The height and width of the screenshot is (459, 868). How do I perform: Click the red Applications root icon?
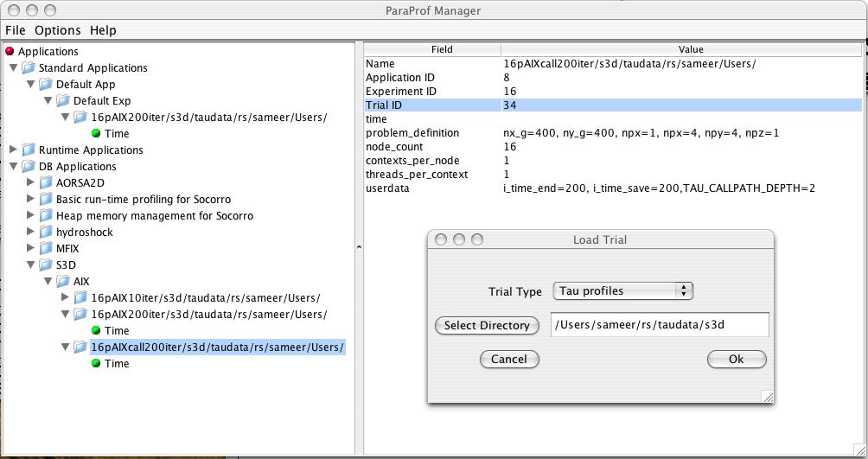coord(10,52)
